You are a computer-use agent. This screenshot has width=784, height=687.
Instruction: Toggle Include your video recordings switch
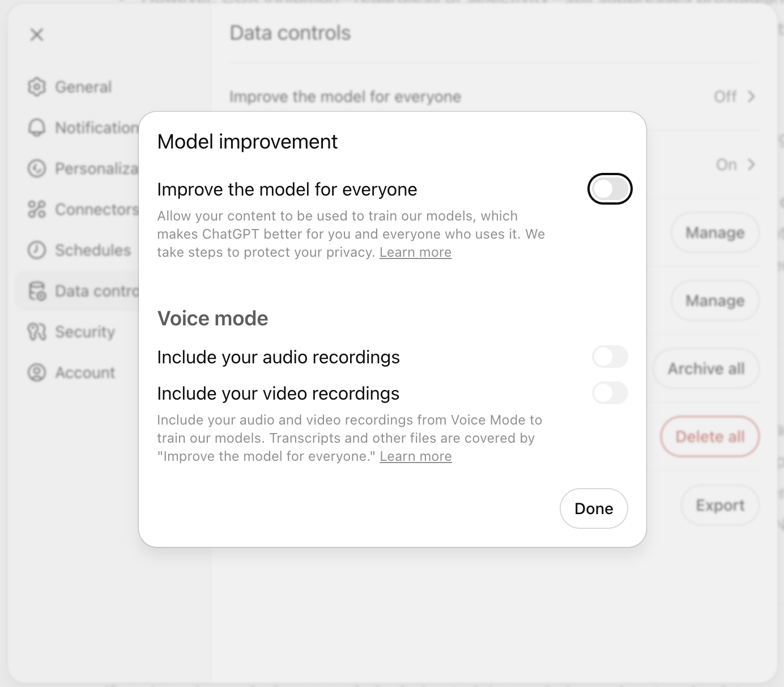click(x=610, y=393)
